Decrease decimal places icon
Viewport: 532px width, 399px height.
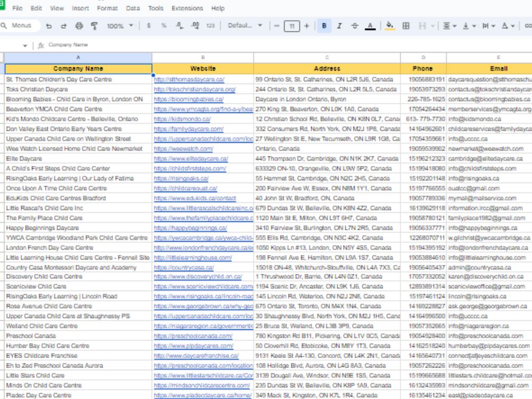pyautogui.click(x=179, y=26)
